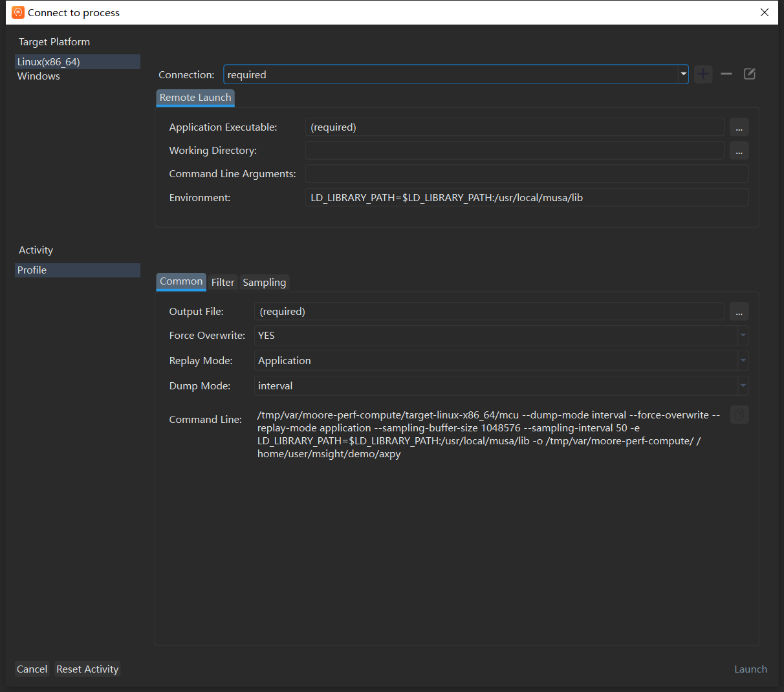Switch to the Sampling tab
Screen dimensions: 784x692
coord(264,282)
